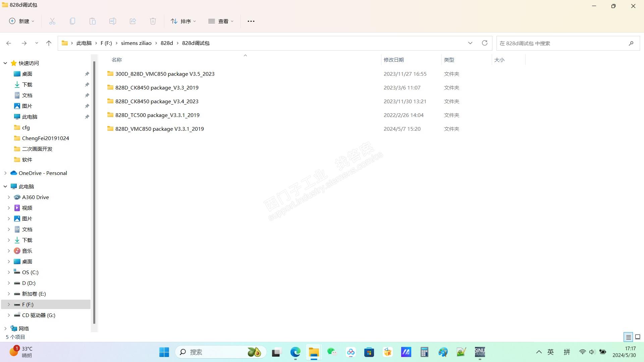Screen dimensions: 644x362
Task: Click the Copy icon in toolbar
Action: (72, 21)
